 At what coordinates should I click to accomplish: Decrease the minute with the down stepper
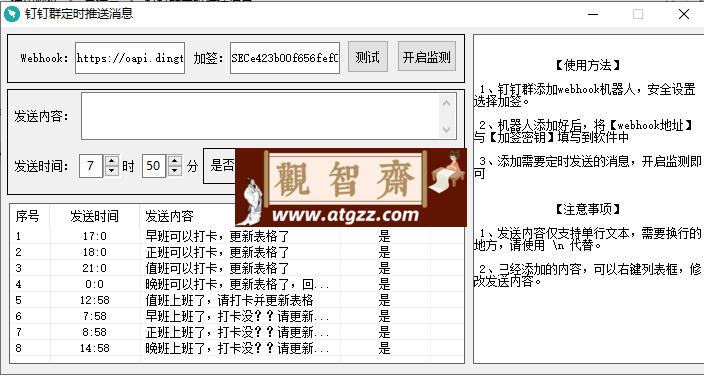[x=175, y=172]
